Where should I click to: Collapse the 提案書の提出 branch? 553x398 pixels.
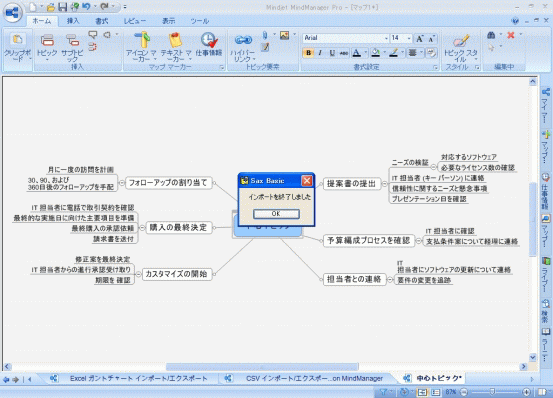(384, 184)
